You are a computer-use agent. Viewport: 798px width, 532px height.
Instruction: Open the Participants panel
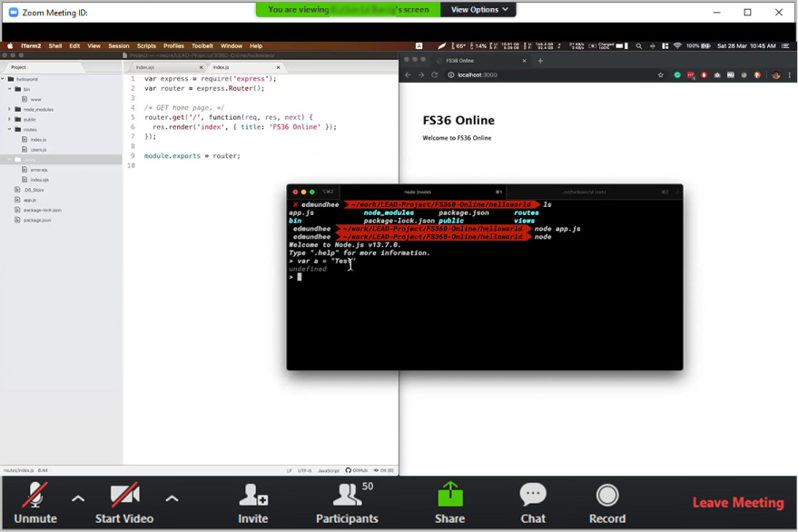point(347,503)
